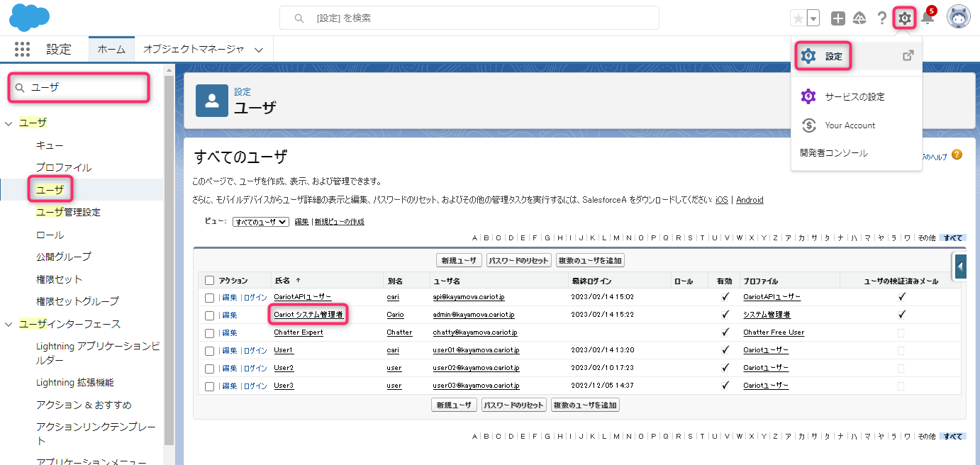Open the help question mark icon
This screenshot has height=465, width=980.
click(882, 18)
